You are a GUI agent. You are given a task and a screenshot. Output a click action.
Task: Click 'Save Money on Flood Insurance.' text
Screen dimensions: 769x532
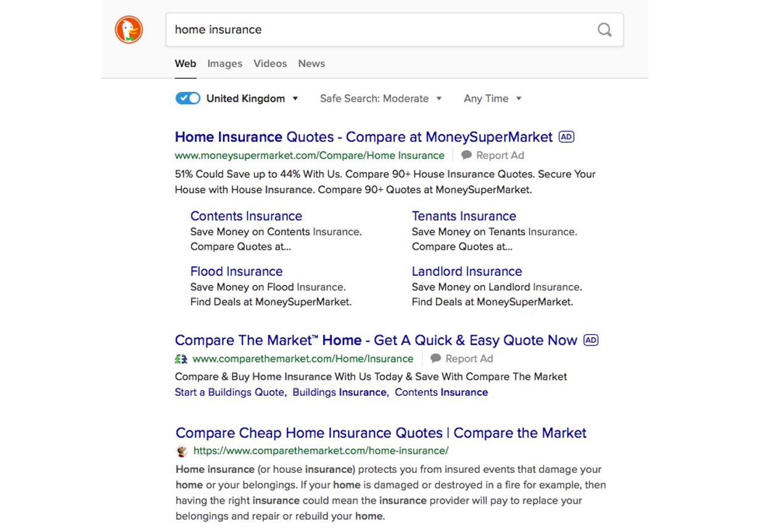[x=268, y=287]
